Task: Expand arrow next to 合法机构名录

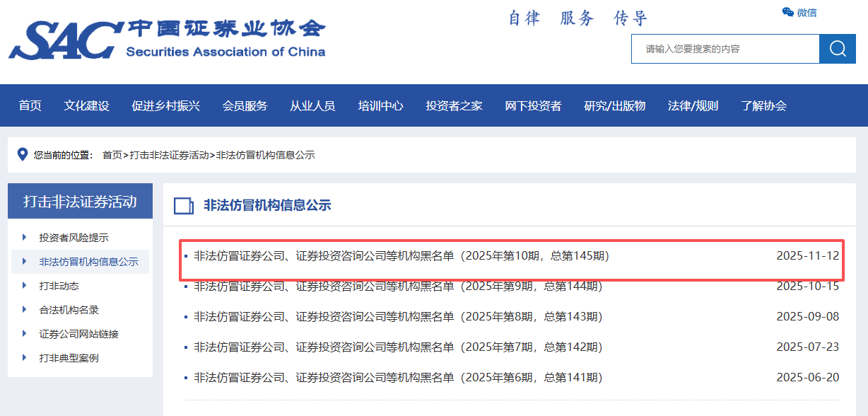Action: 25,310
